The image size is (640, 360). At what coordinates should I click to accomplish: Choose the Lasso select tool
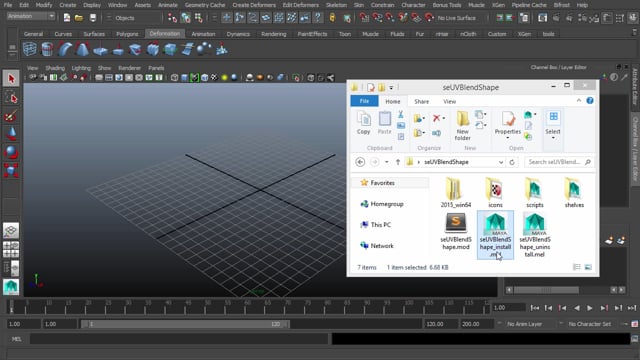(11, 97)
